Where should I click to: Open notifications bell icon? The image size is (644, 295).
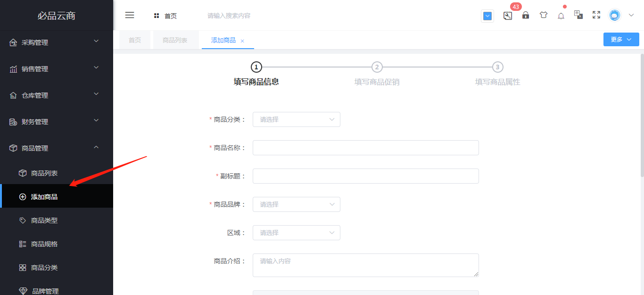click(561, 16)
